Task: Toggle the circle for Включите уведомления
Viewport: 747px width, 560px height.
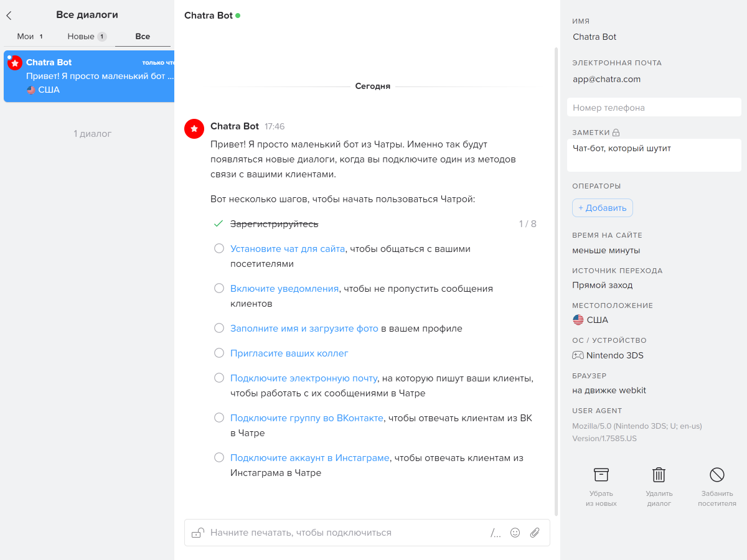Action: click(219, 288)
